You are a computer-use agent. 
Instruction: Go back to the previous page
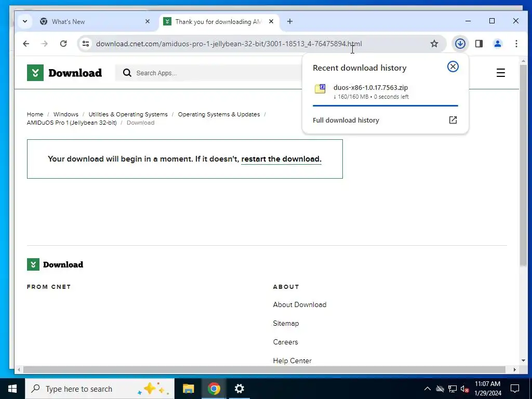click(26, 44)
